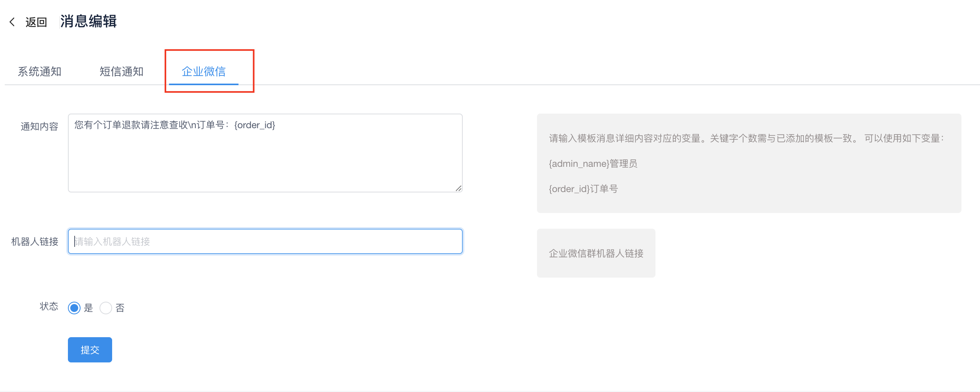The width and height of the screenshot is (980, 392).
Task: Select the 是 status radio button
Action: (x=74, y=308)
